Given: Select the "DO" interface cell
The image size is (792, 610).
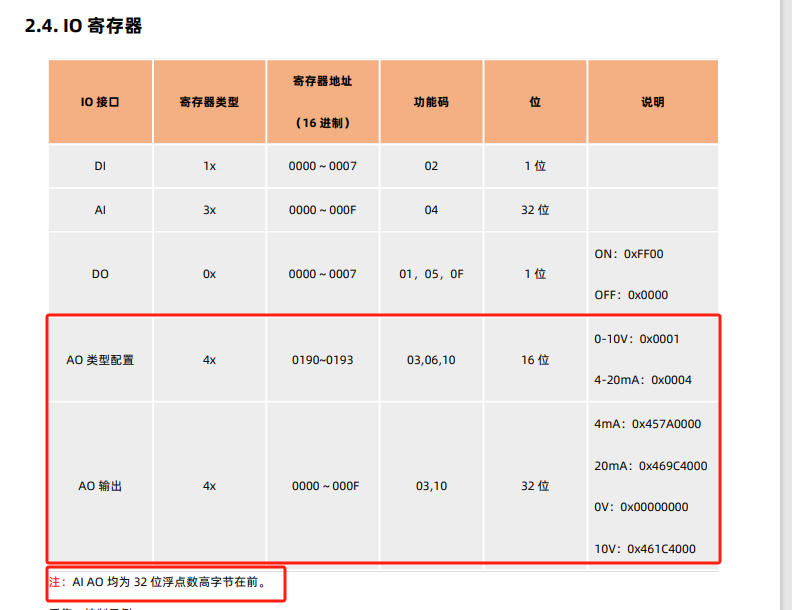Looking at the screenshot, I should pos(100,274).
